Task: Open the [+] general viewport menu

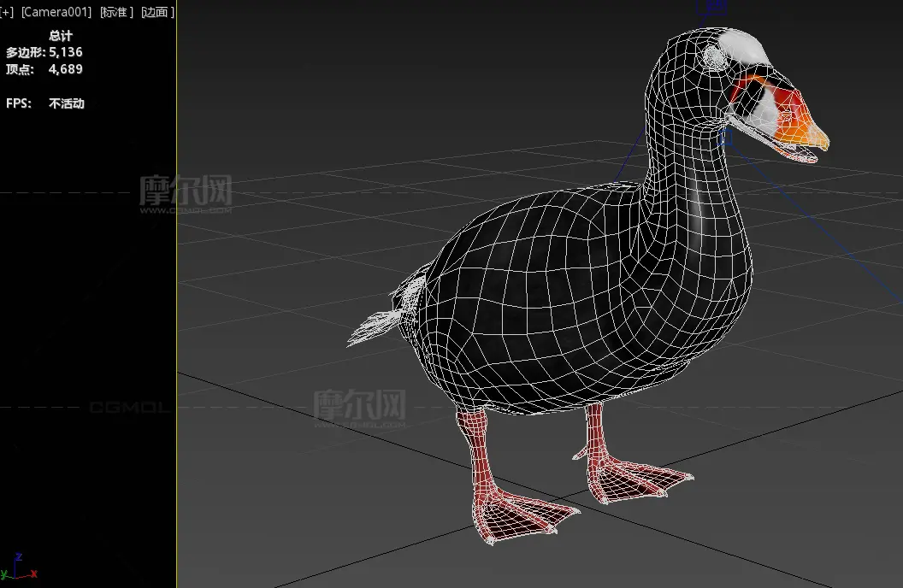Action: pyautogui.click(x=8, y=12)
